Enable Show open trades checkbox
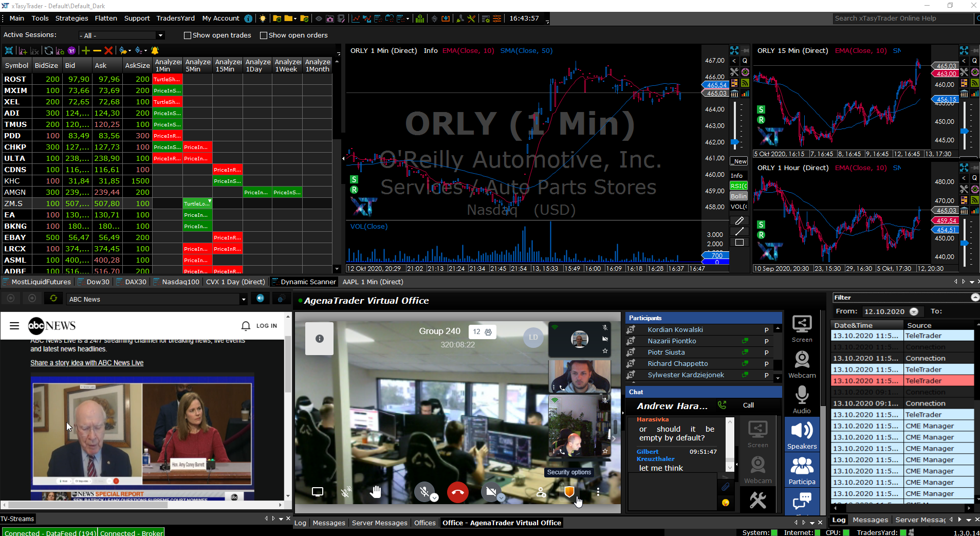This screenshot has width=980, height=536. pos(188,35)
